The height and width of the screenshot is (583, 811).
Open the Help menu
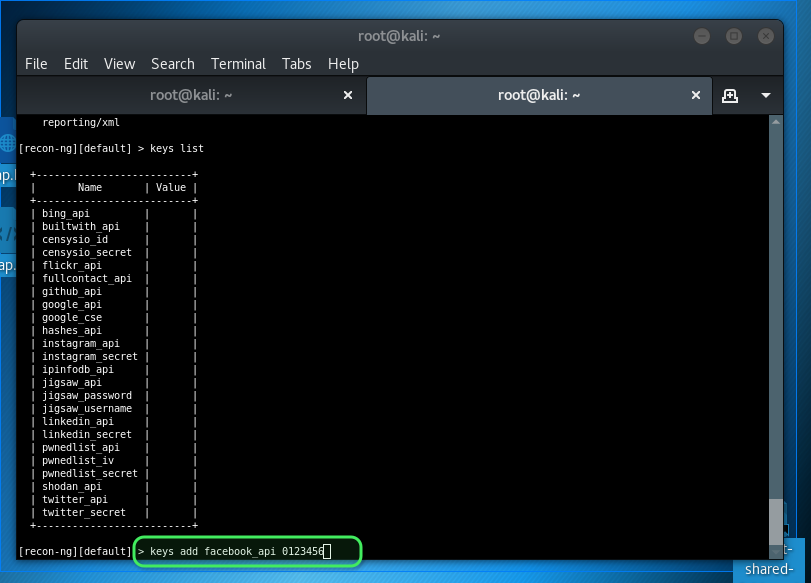pyautogui.click(x=343, y=63)
